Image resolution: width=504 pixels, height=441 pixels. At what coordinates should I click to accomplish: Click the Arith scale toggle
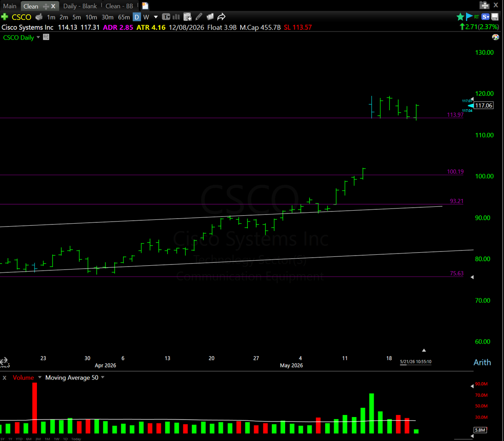(x=482, y=362)
